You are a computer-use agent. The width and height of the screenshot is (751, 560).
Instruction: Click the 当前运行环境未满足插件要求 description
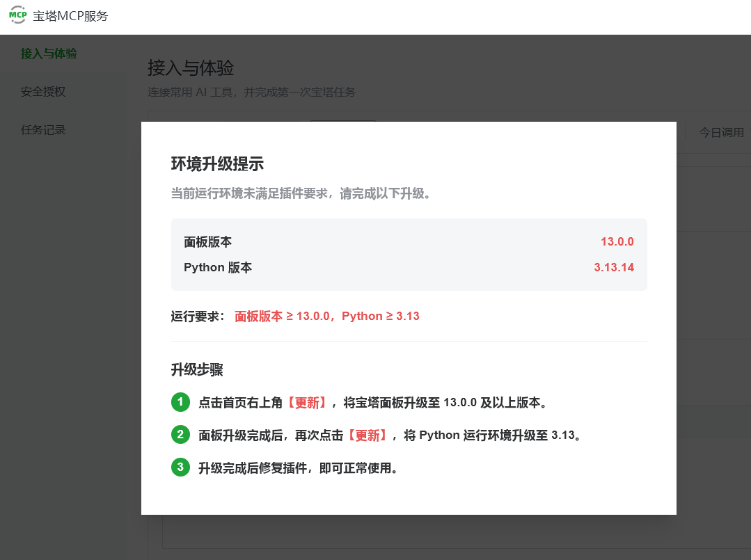coord(300,193)
